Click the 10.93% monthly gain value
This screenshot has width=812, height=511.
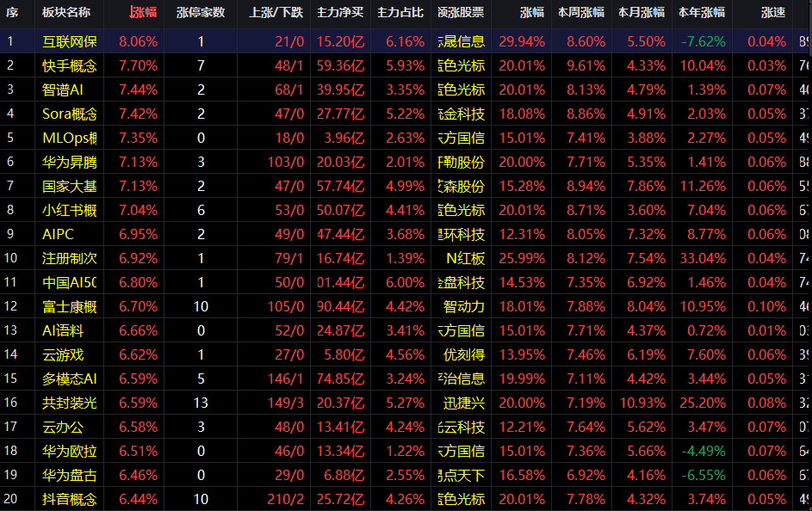(642, 403)
